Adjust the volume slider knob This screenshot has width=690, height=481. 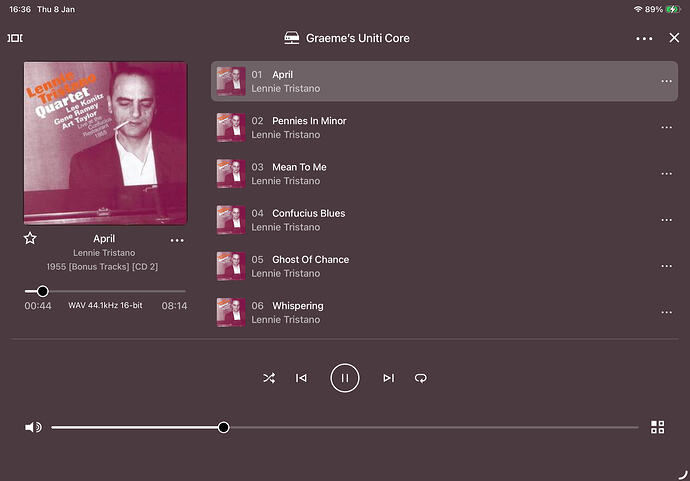[224, 427]
